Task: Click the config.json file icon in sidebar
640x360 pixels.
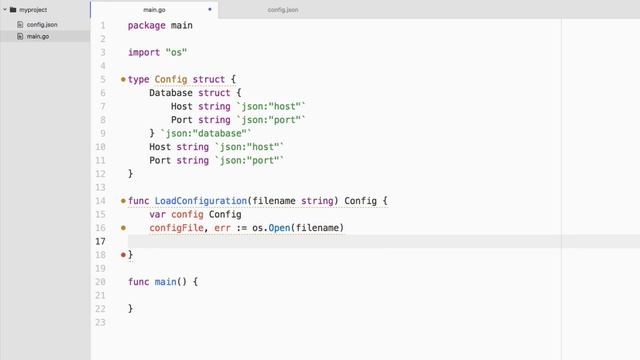Action: pos(20,24)
